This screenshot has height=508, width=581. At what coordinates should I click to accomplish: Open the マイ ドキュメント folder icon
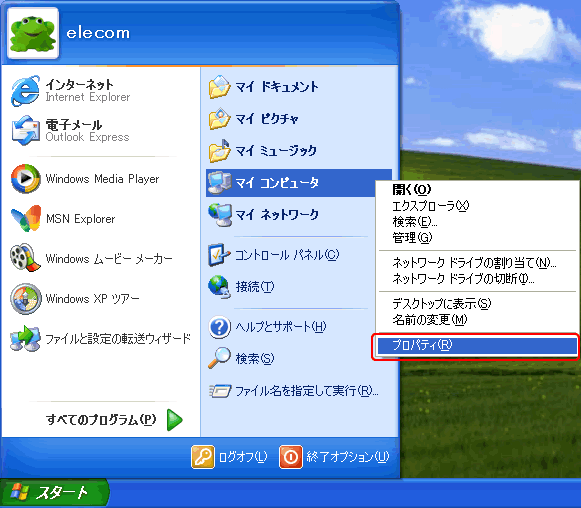219,87
